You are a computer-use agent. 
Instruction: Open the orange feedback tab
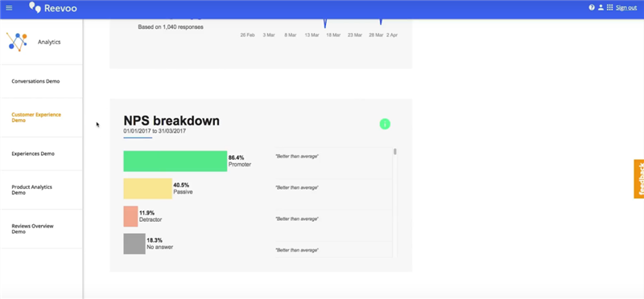[x=638, y=178]
